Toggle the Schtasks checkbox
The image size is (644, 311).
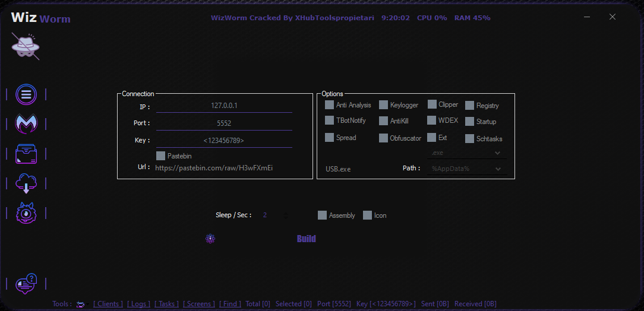[469, 139]
